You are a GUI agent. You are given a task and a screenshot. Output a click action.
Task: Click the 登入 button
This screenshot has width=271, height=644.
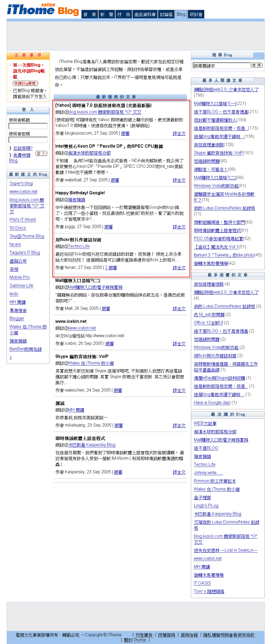(41, 153)
